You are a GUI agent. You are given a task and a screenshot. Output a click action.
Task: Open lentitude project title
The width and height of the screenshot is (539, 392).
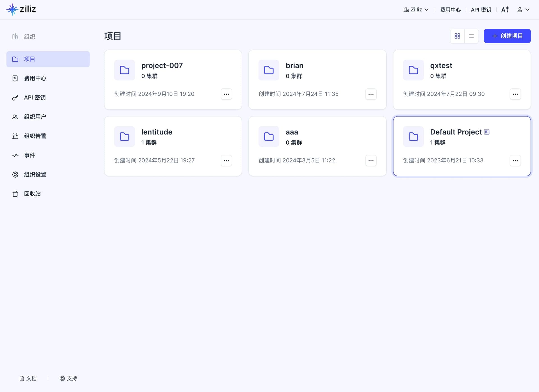[157, 132]
